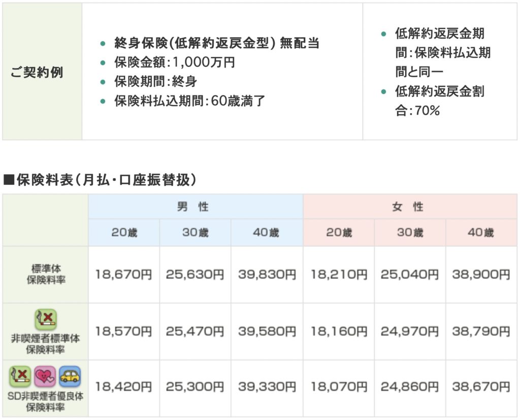The width and height of the screenshot is (520, 420).
Task: Click the 低解約返戻金割合:70% bullet item
Action: [x=439, y=101]
